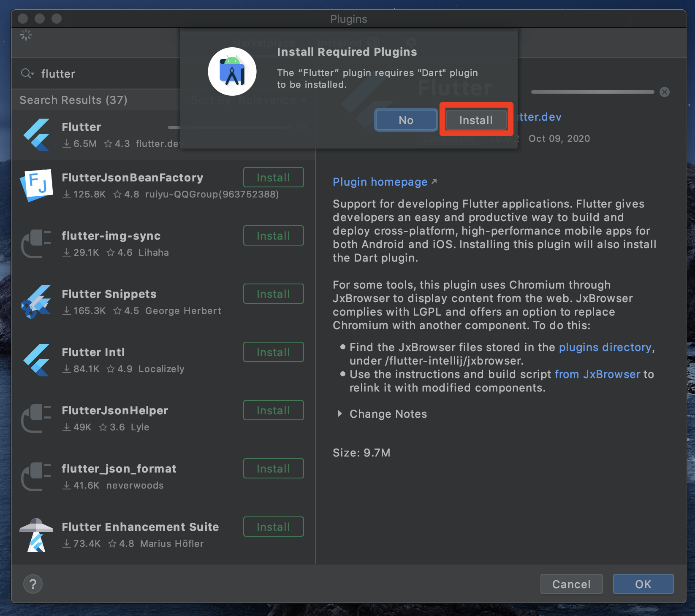Install FlutterJsonBeanFactory plugin
695x616 pixels.
tap(273, 177)
